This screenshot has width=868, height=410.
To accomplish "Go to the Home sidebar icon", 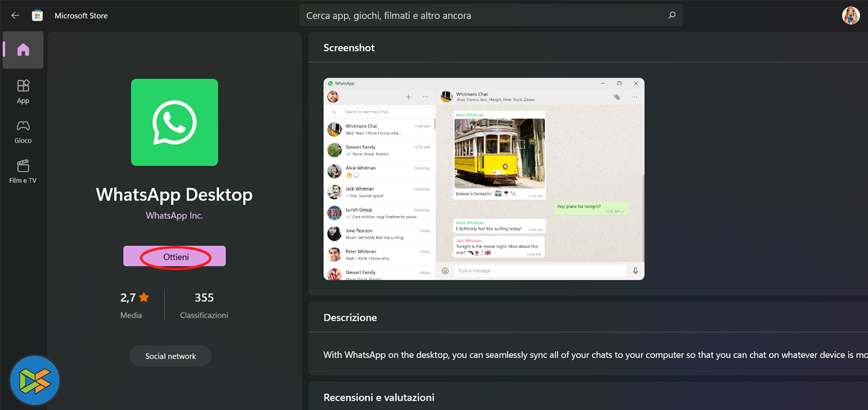I will (23, 50).
